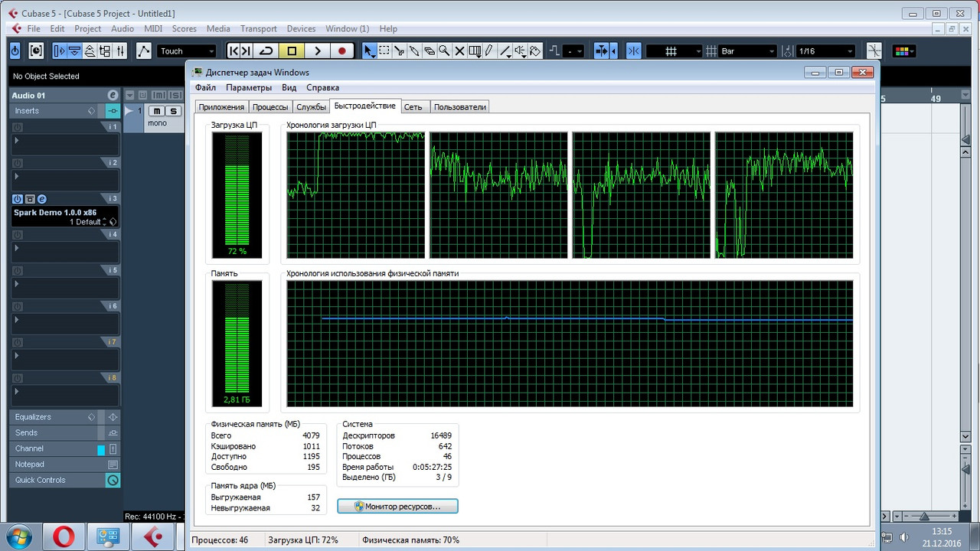Select the Range Selection tool

[x=384, y=51]
